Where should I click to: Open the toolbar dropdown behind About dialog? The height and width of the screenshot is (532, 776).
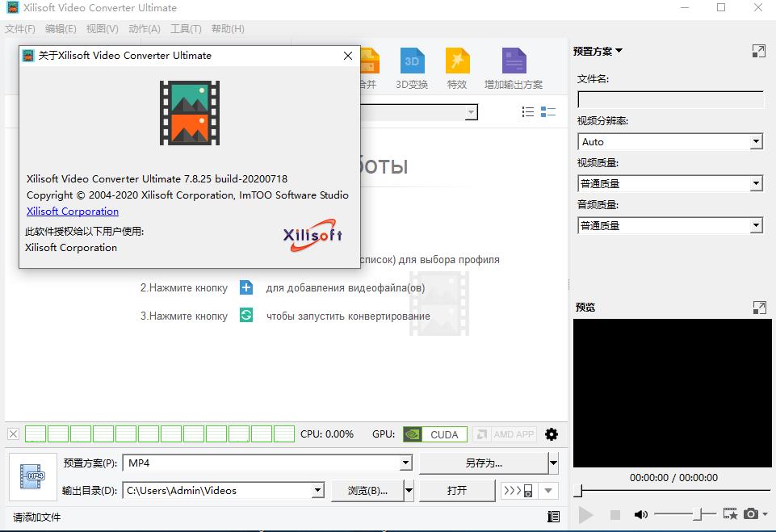tap(471, 113)
